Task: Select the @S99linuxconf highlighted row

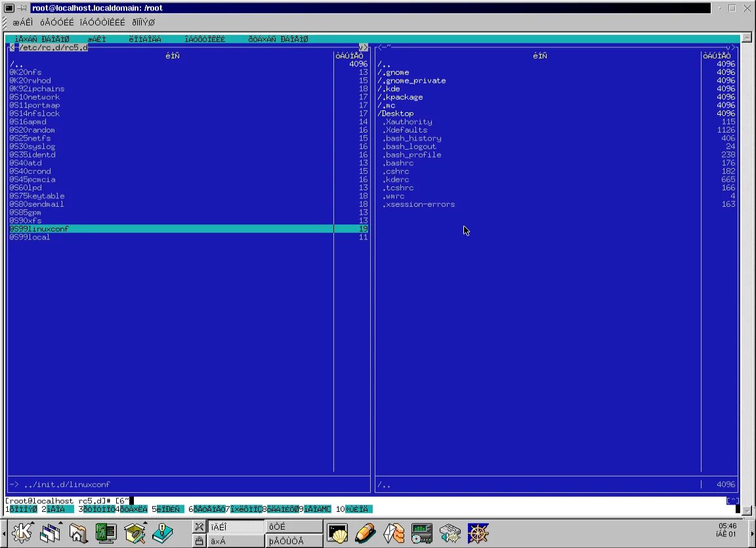Action: 188,229
